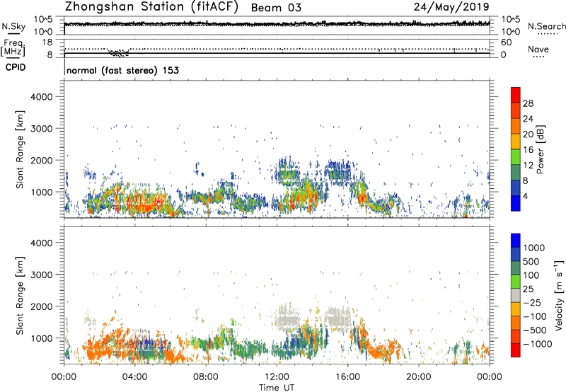Select the "20:00" time axis tick
Viewport: 566px width, 392px height.
coord(418,377)
